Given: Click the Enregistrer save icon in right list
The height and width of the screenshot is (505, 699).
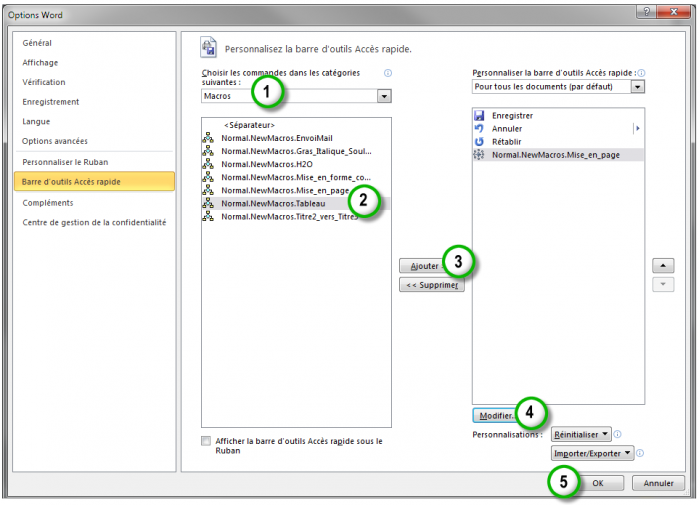Looking at the screenshot, I should [479, 116].
